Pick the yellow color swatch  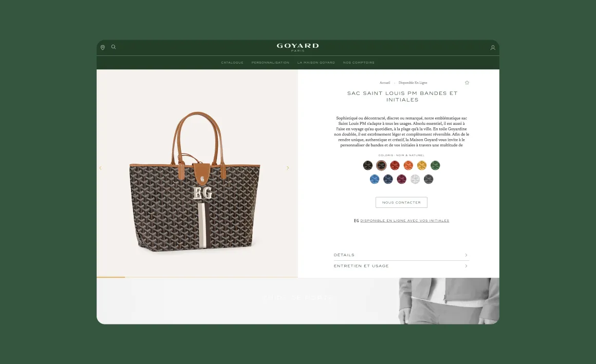pyautogui.click(x=421, y=165)
